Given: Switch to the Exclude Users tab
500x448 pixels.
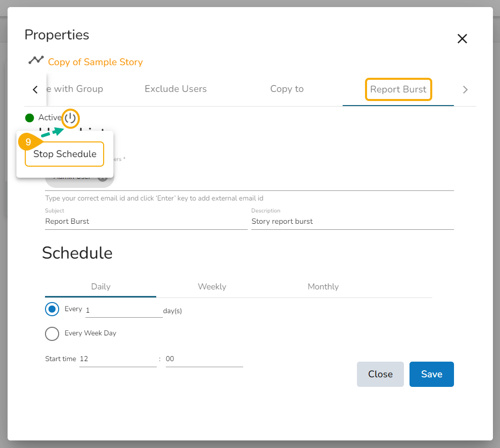Looking at the screenshot, I should pyautogui.click(x=175, y=89).
